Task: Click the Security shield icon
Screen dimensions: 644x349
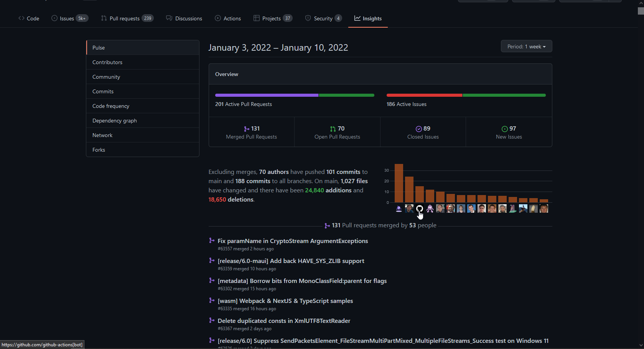Action: (308, 18)
